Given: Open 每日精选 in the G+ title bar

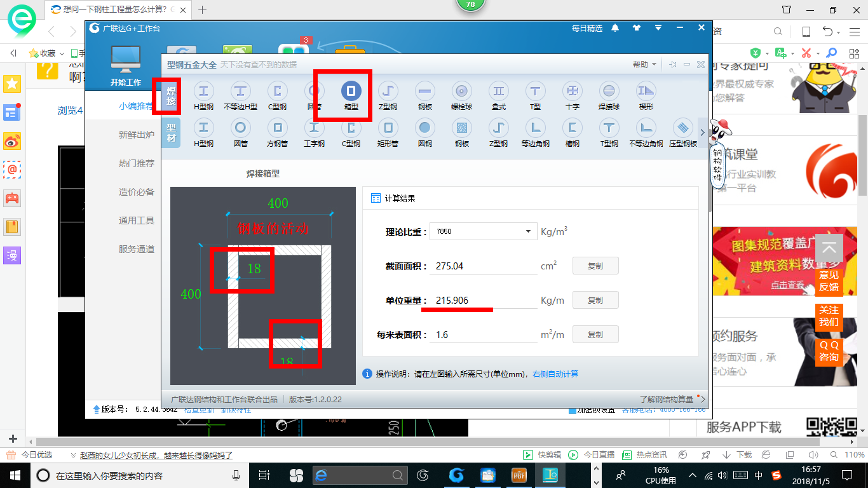Looking at the screenshot, I should pos(587,28).
